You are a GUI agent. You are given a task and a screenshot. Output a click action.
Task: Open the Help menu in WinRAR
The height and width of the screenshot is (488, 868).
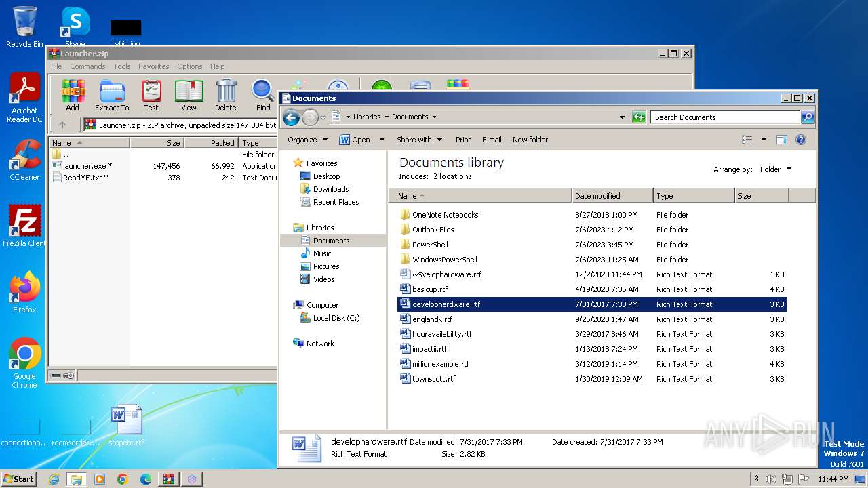click(217, 66)
